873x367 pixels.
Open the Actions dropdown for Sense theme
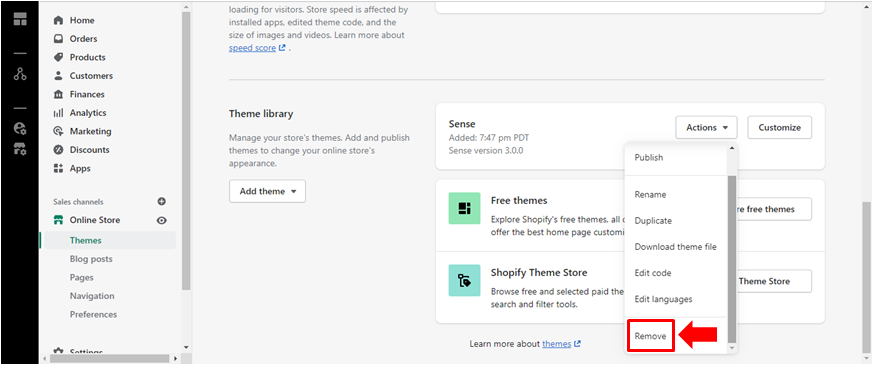707,128
